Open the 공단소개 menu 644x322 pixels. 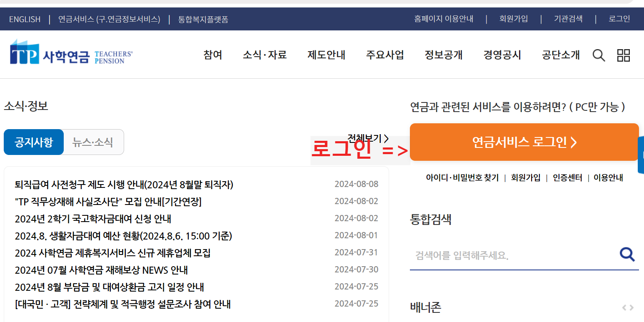(561, 55)
